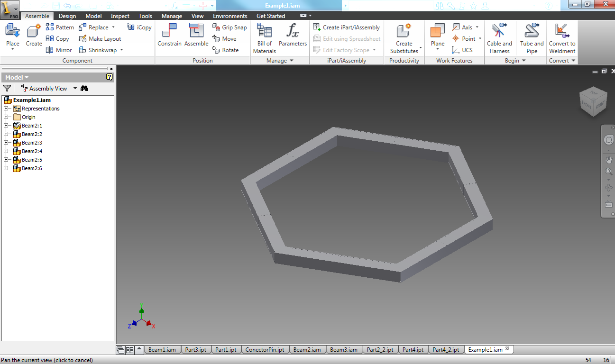The image size is (615, 364).
Task: Click Convert to Weldment
Action: click(x=562, y=38)
